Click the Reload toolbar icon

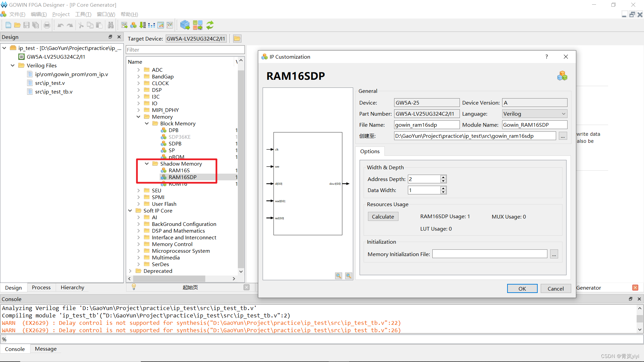(x=210, y=25)
